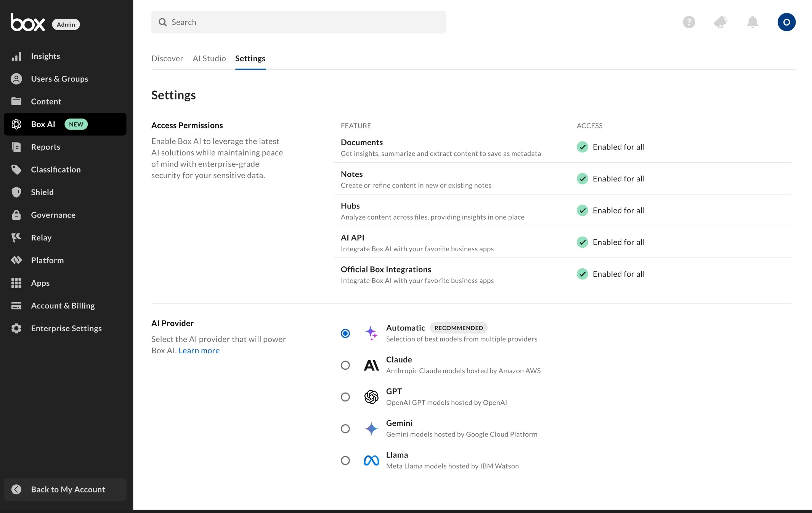The image size is (812, 513).
Task: Navigate to Governance in the sidebar
Action: 53,215
